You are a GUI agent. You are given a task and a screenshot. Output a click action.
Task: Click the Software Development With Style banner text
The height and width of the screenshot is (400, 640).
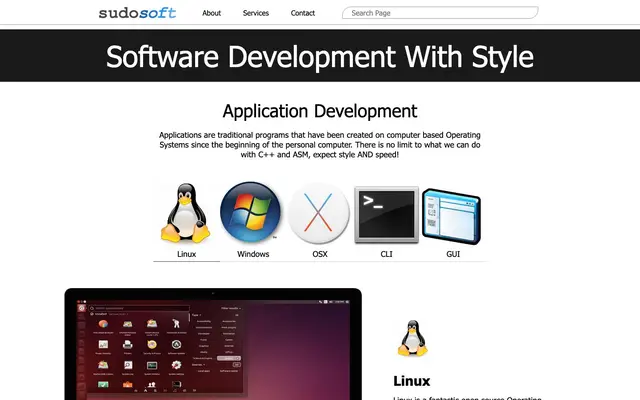[x=320, y=56]
